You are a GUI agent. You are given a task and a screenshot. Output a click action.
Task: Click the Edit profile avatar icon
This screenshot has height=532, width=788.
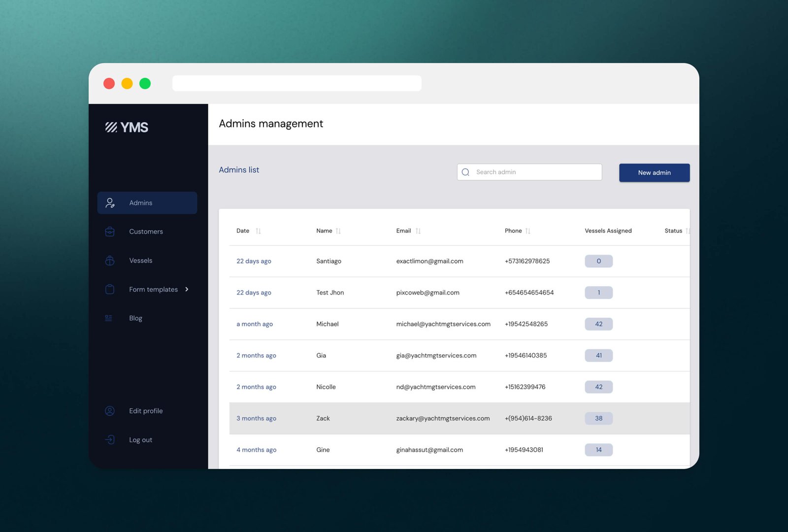pyautogui.click(x=110, y=411)
